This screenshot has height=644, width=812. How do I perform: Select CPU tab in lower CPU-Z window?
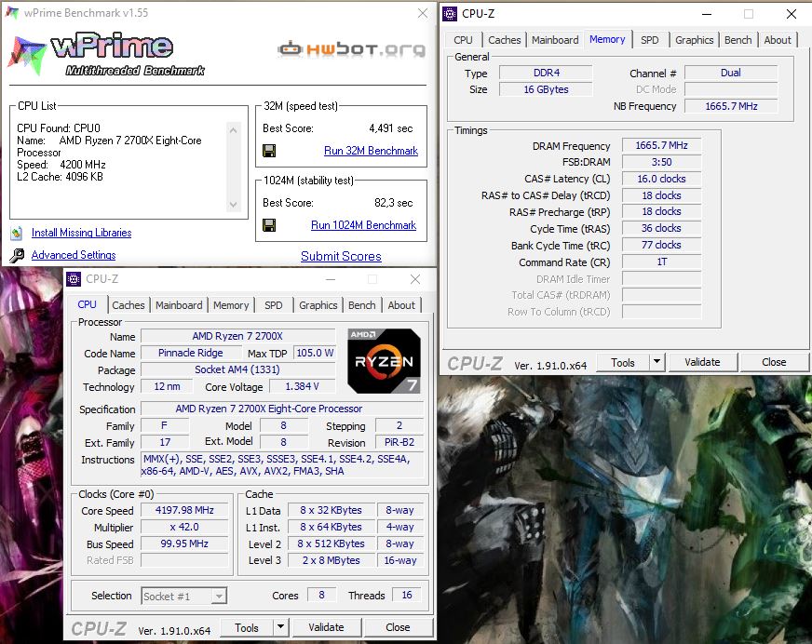pos(87,304)
